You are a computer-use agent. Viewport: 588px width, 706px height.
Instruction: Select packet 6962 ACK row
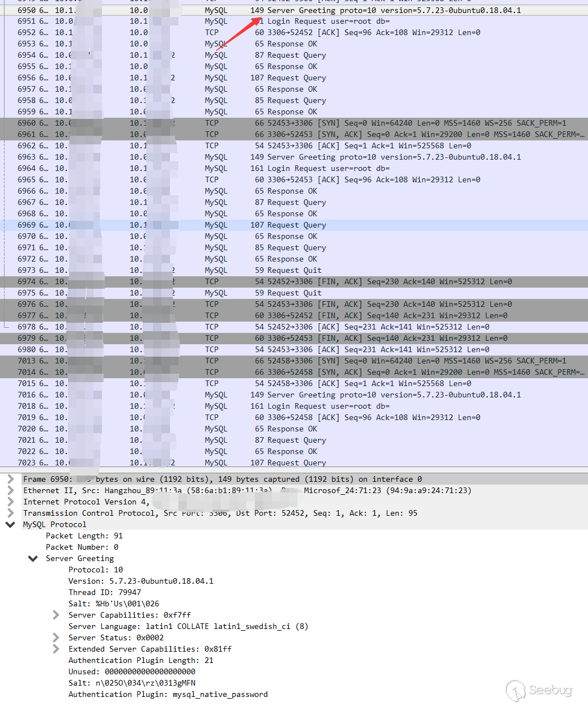tap(294, 146)
